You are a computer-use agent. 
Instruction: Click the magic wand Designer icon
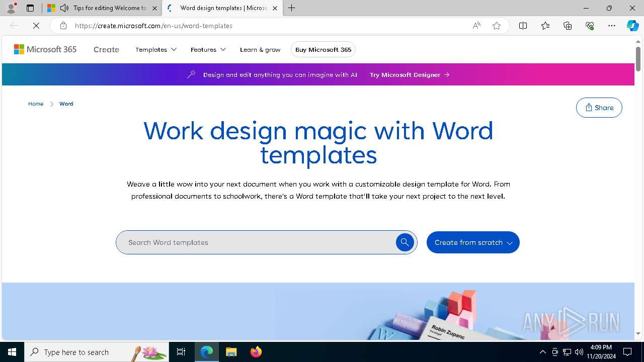coord(191,74)
